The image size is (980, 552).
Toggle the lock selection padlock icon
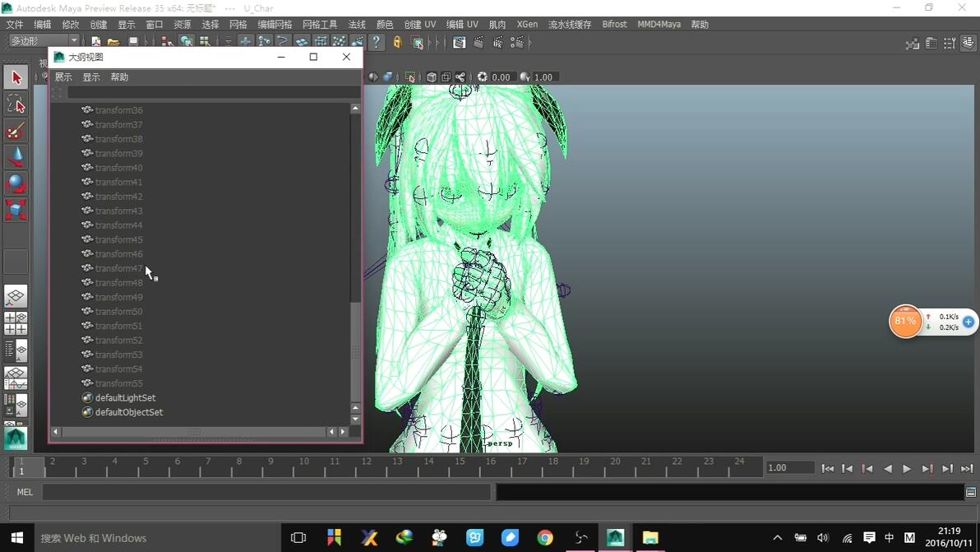coord(397,42)
